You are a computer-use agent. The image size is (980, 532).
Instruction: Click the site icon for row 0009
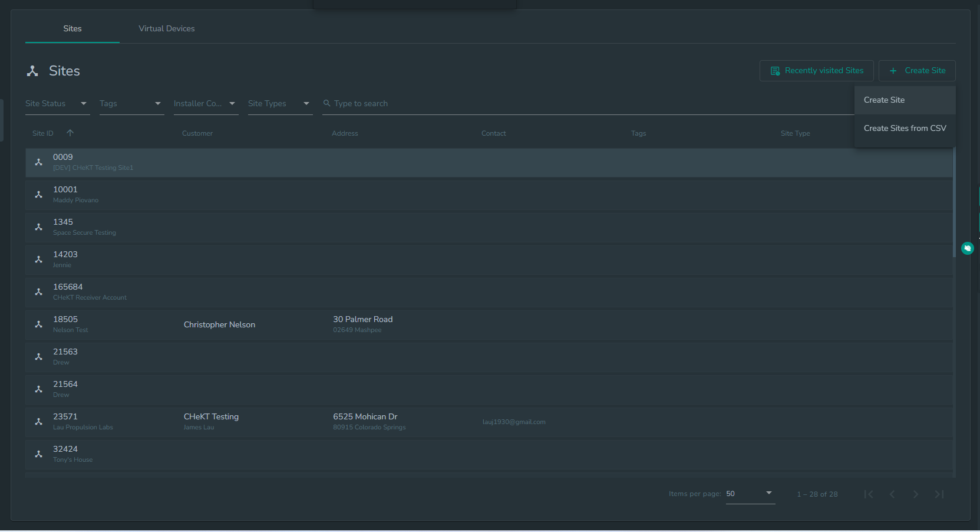coord(39,162)
